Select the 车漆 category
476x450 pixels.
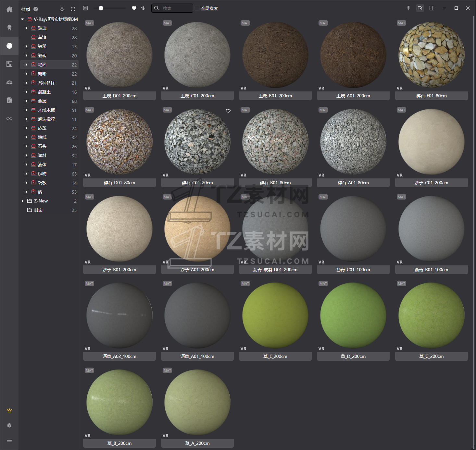pos(49,37)
